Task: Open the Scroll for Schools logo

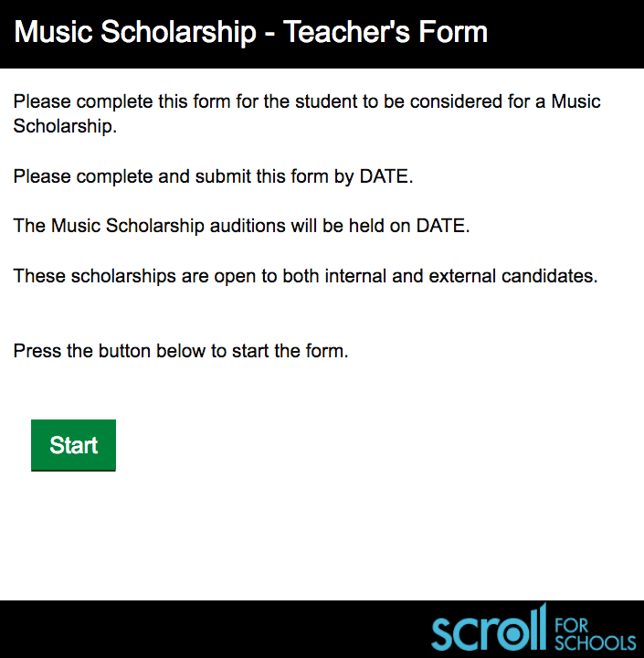Action: click(534, 628)
